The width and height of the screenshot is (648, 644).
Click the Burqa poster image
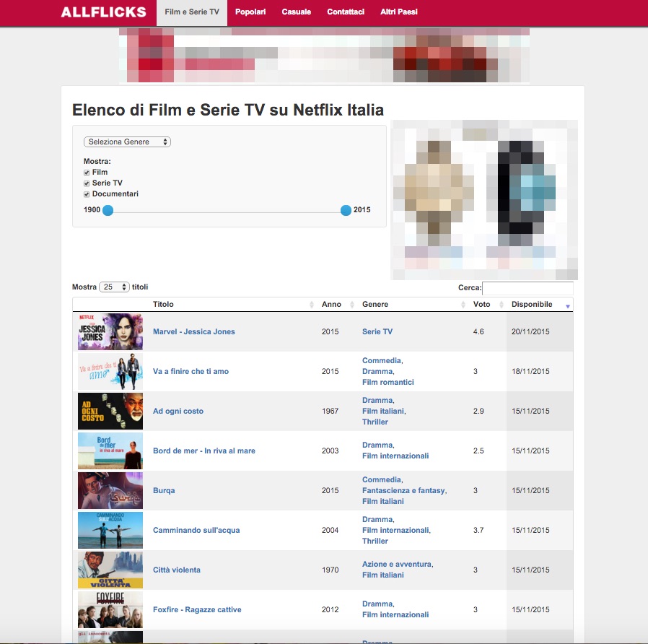(110, 490)
